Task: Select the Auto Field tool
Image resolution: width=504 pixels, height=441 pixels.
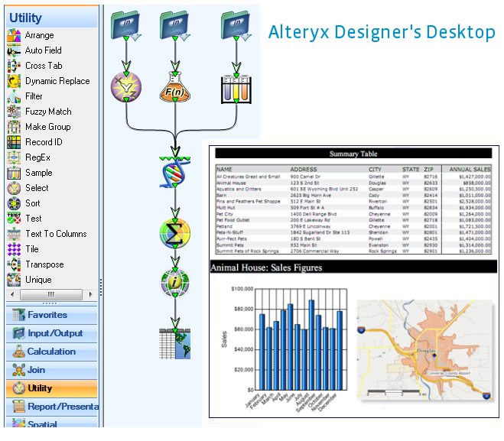Action: pos(34,50)
